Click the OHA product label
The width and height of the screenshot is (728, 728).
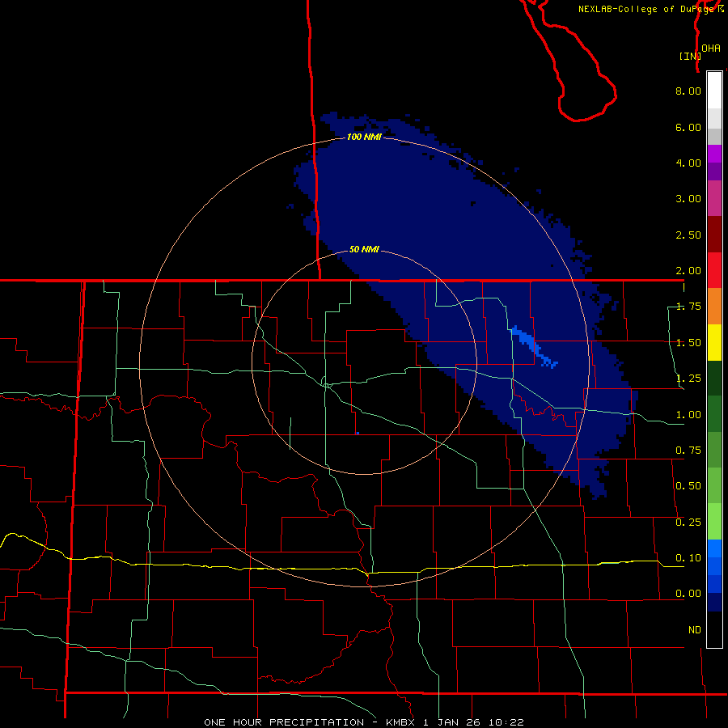click(x=711, y=49)
